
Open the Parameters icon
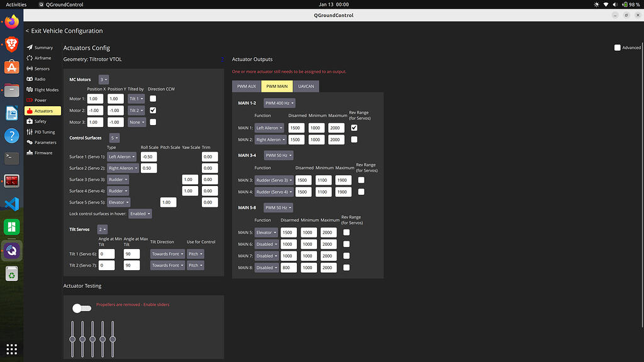[x=30, y=143]
